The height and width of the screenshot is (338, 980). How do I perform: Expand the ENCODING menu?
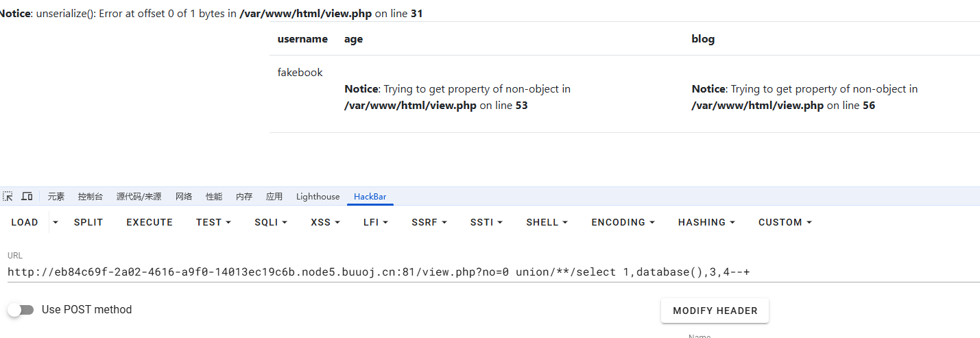click(x=623, y=222)
